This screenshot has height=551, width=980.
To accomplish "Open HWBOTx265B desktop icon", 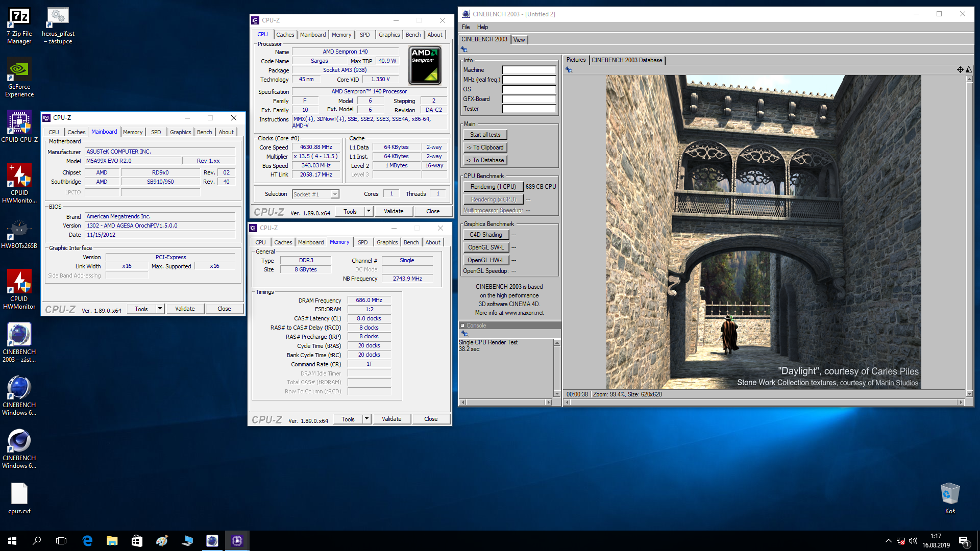I will (19, 234).
